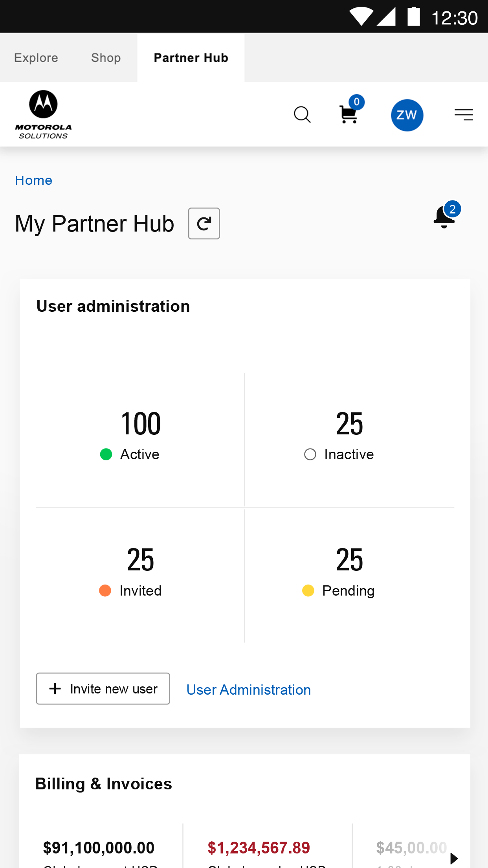Advance billing carousel with right arrow
The height and width of the screenshot is (868, 488).
454,858
